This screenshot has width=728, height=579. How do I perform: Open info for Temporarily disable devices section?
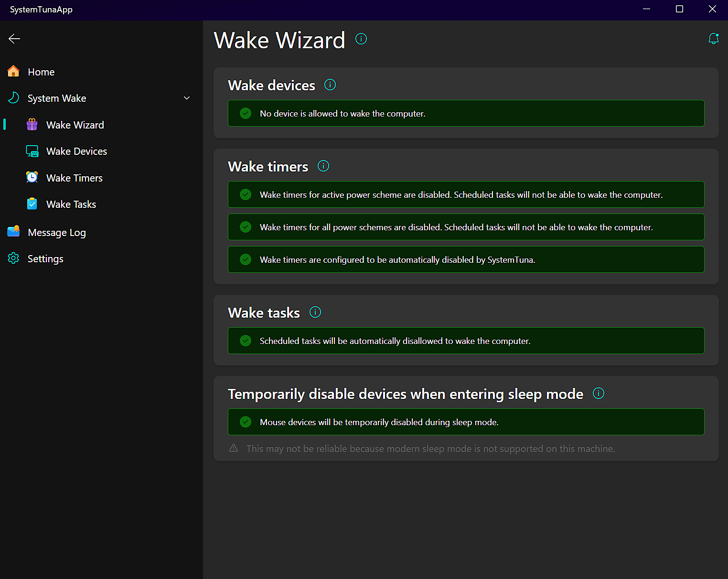click(598, 394)
